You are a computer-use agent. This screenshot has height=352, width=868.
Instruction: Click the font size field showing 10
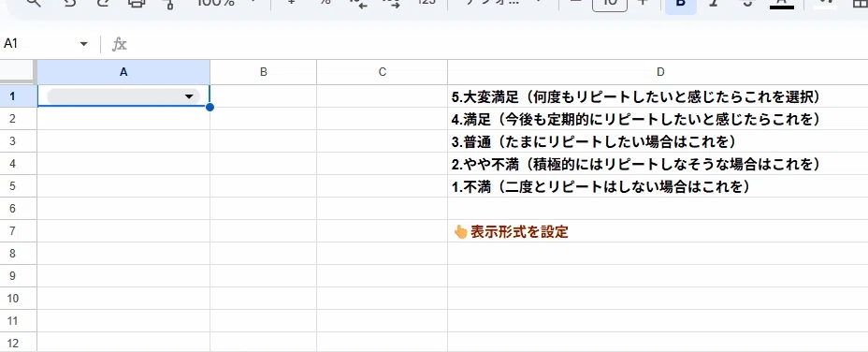click(x=610, y=4)
